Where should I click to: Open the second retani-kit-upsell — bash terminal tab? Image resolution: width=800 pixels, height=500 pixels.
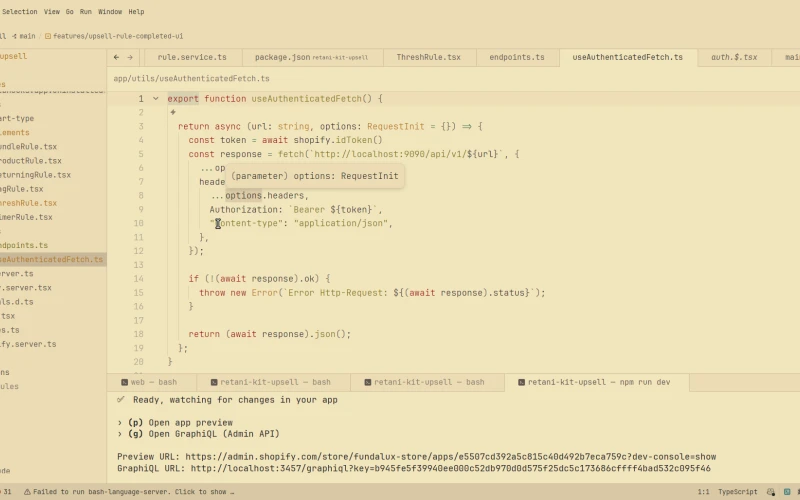click(428, 382)
